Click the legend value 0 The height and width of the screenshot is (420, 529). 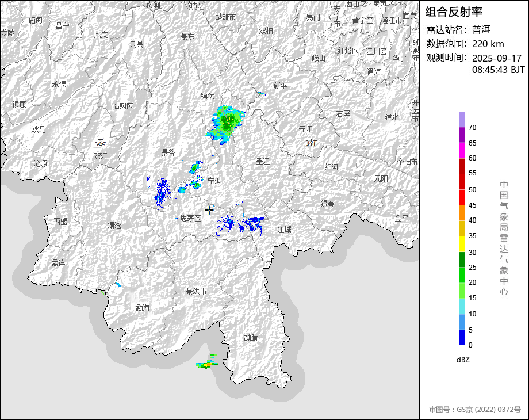coord(470,345)
